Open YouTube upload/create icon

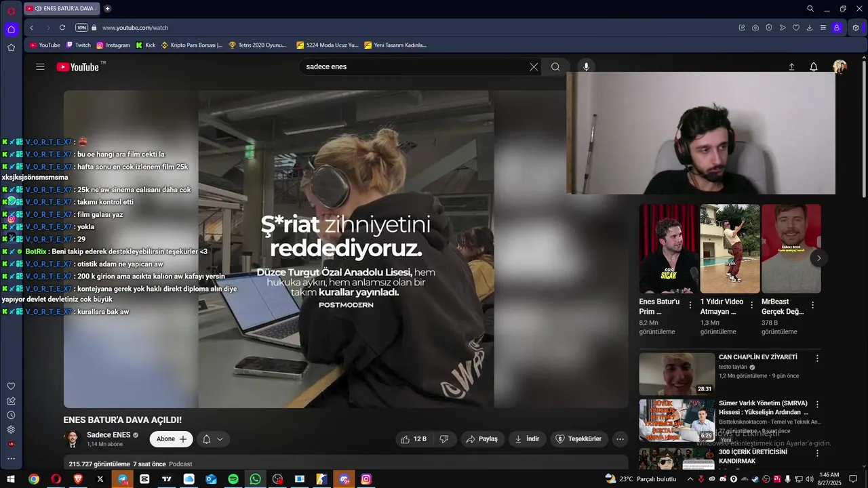point(791,66)
